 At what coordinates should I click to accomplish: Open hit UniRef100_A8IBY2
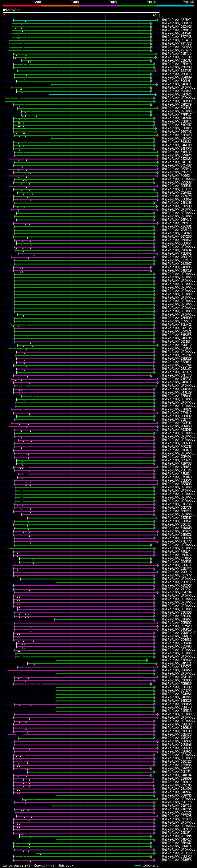coord(177,20)
